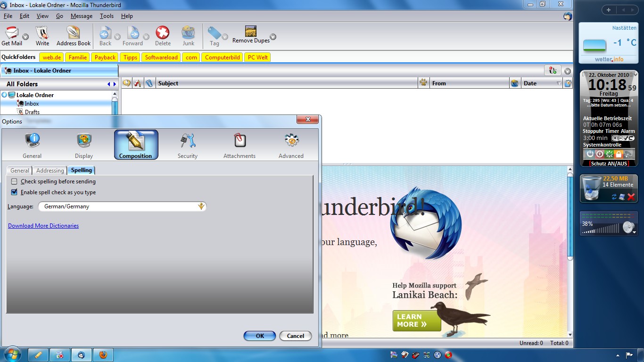Open the spelling Language dropdown
This screenshot has width=644, height=362.
coord(122,206)
